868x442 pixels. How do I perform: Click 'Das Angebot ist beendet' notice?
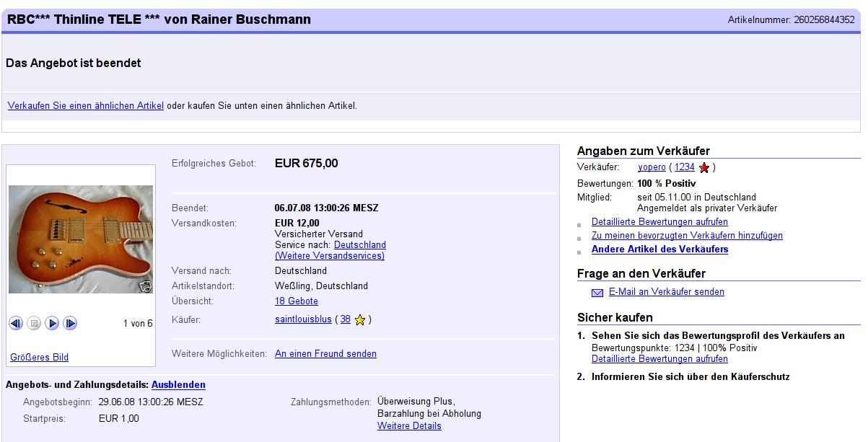tap(74, 63)
